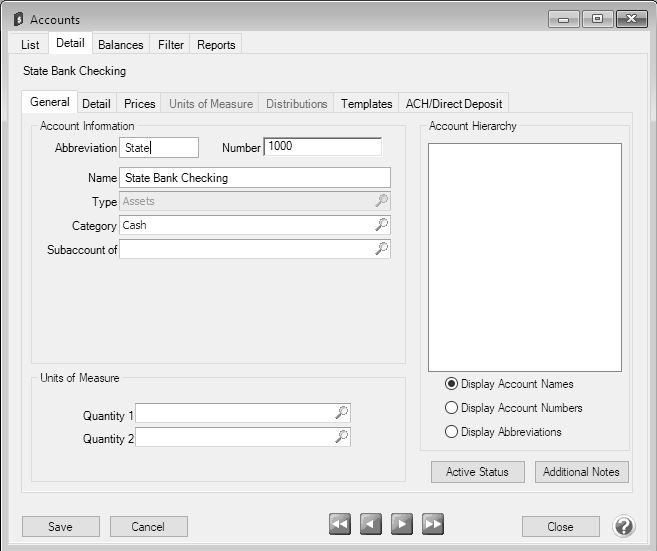Go to the previous account record
The height and width of the screenshot is (551, 657).
(x=371, y=525)
